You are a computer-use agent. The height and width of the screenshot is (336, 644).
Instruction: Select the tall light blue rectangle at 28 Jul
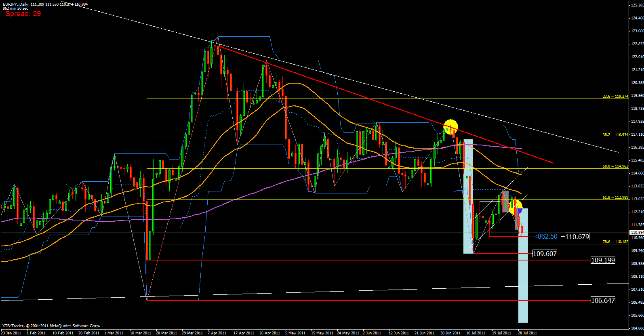pos(523,265)
